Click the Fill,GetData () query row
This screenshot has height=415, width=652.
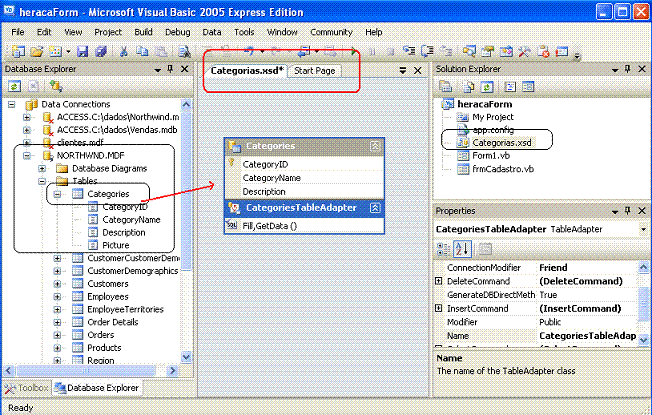[304, 226]
